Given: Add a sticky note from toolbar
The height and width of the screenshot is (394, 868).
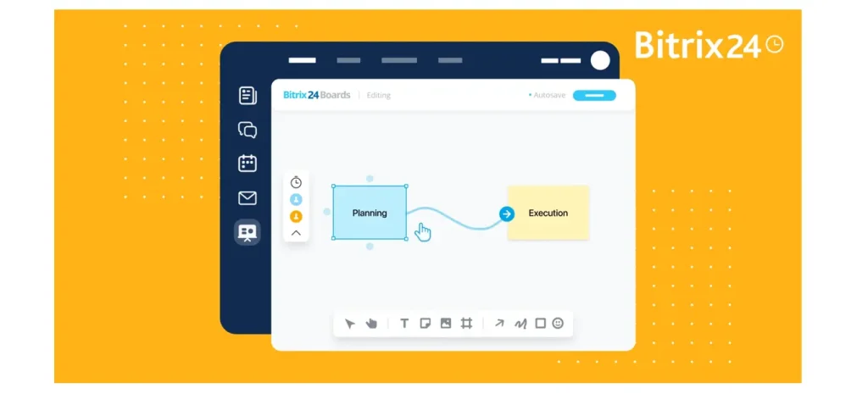Looking at the screenshot, I should (425, 323).
